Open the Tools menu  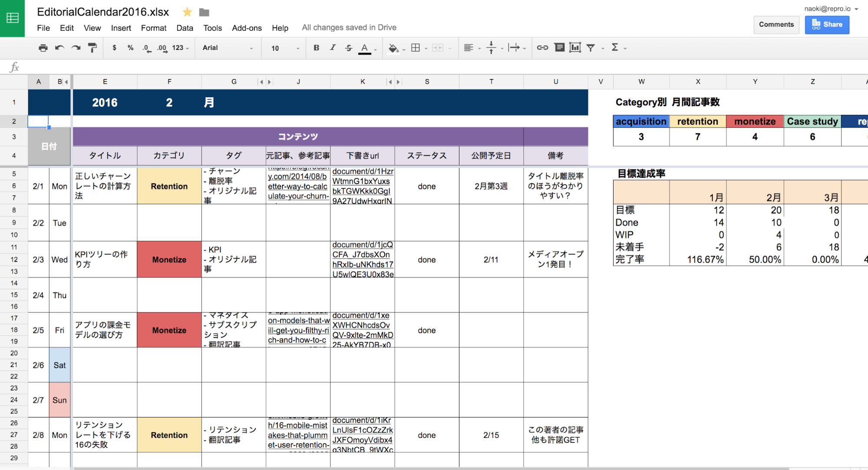click(x=212, y=28)
